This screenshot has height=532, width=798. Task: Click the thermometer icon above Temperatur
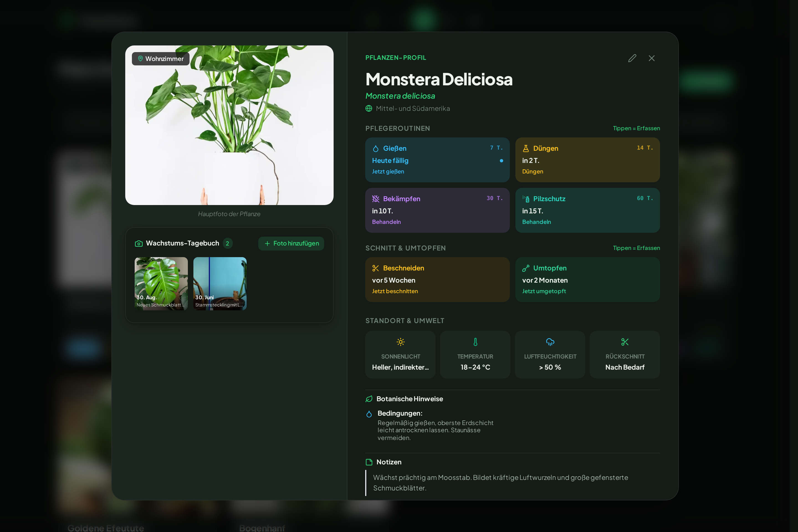point(475,342)
